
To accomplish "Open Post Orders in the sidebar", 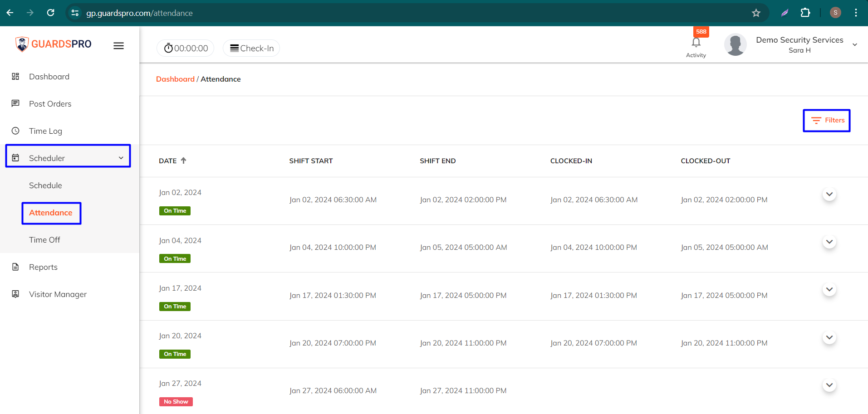I will point(50,103).
